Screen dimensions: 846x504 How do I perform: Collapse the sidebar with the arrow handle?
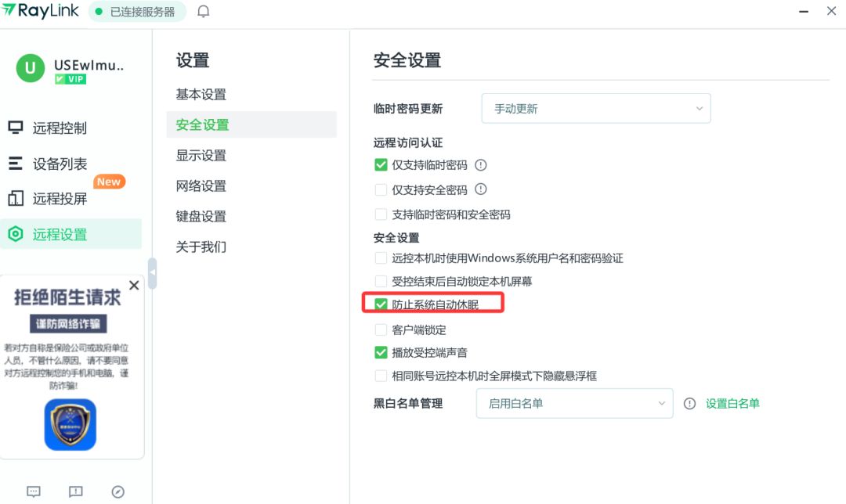153,272
